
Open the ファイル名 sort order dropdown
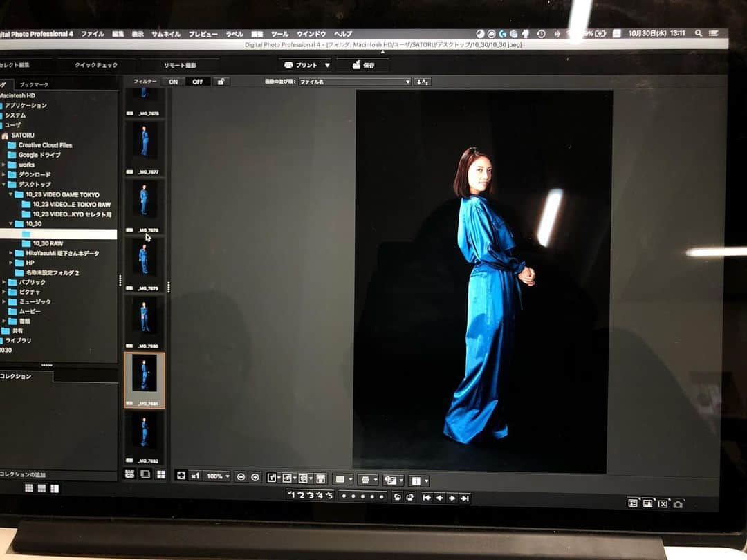(354, 82)
